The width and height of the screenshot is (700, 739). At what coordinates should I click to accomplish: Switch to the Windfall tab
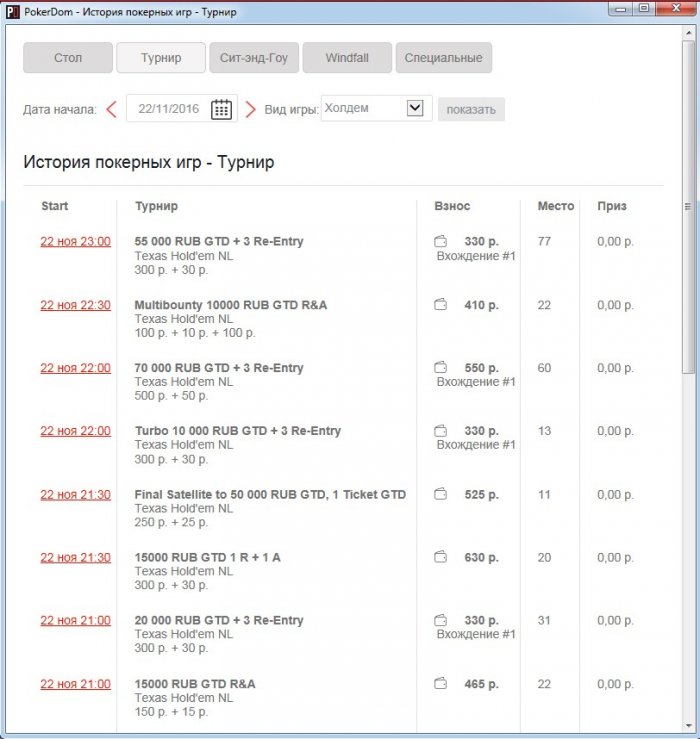(347, 57)
